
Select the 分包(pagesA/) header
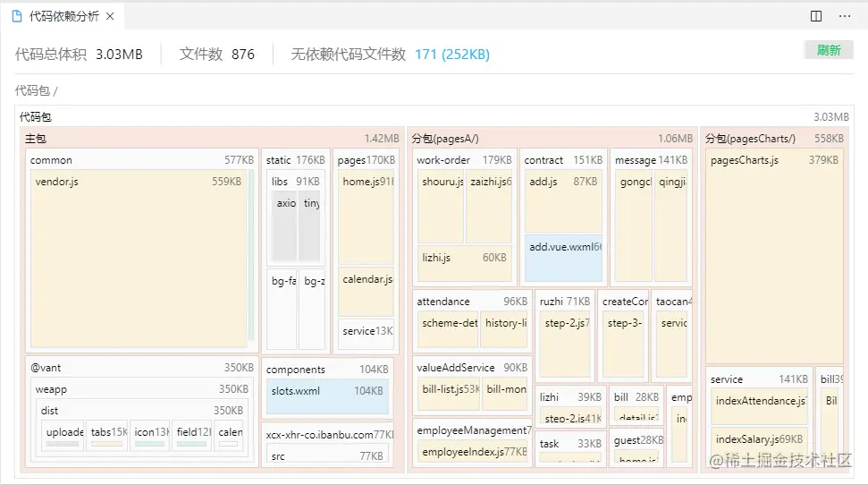click(x=552, y=138)
